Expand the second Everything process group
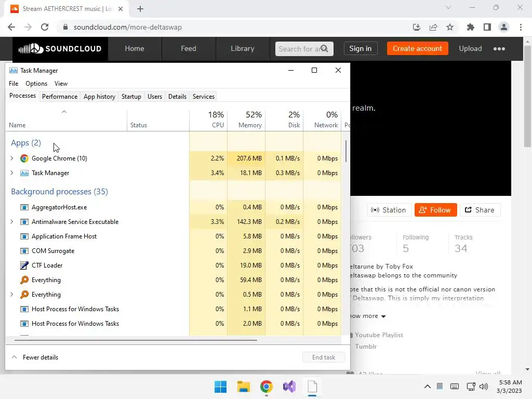 pyautogui.click(x=12, y=295)
